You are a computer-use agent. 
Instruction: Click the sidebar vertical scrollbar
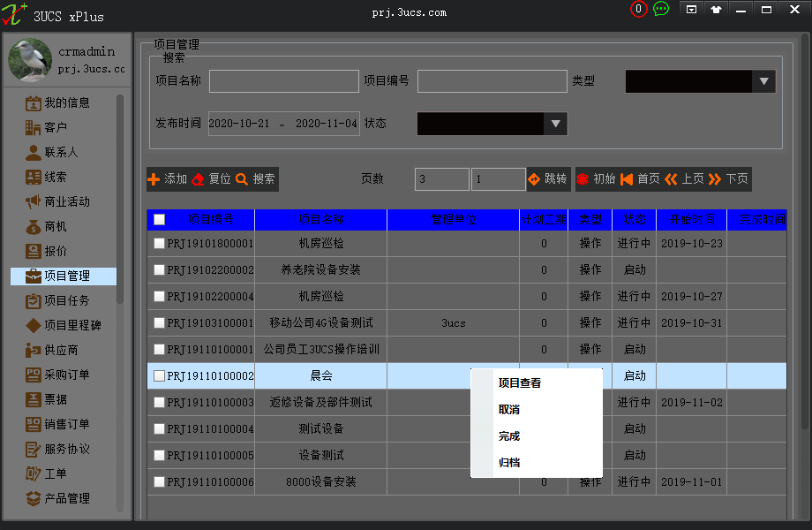pyautogui.click(x=120, y=199)
